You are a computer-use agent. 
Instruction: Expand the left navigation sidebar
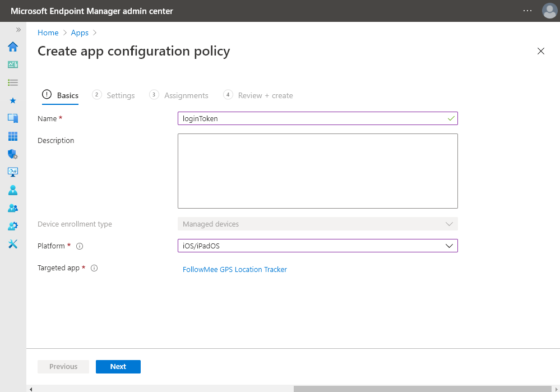18,30
